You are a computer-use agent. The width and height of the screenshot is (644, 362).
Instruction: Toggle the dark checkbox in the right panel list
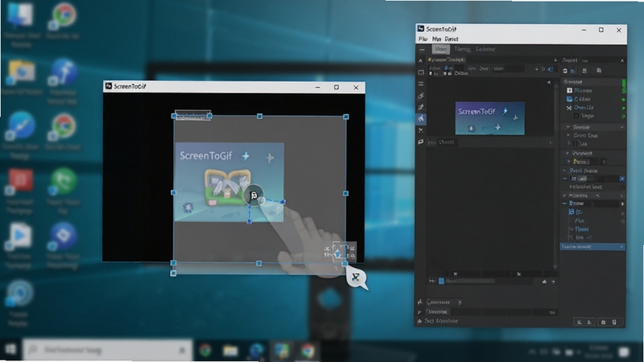tap(576, 116)
